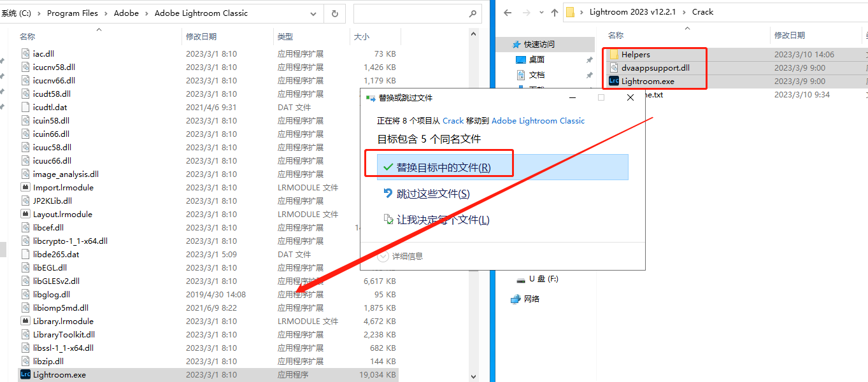The image size is (868, 382).
Task: Select JP2KLib.dll file
Action: (52, 201)
